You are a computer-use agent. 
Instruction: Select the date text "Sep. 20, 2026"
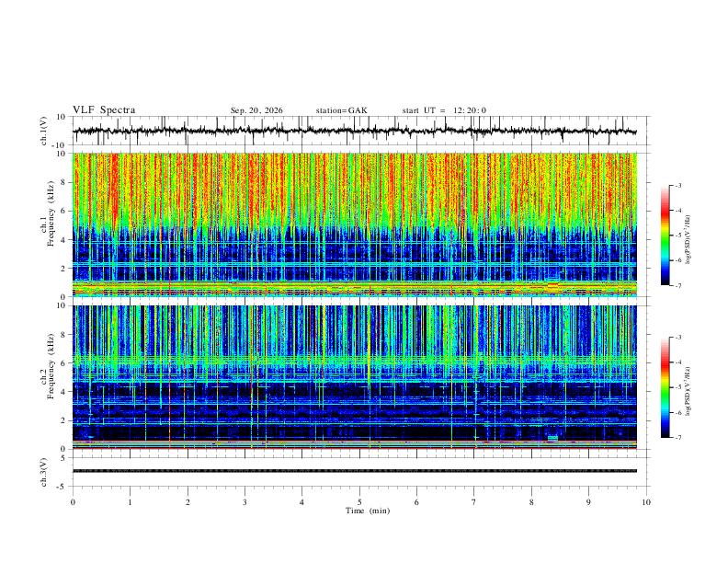[x=256, y=110]
